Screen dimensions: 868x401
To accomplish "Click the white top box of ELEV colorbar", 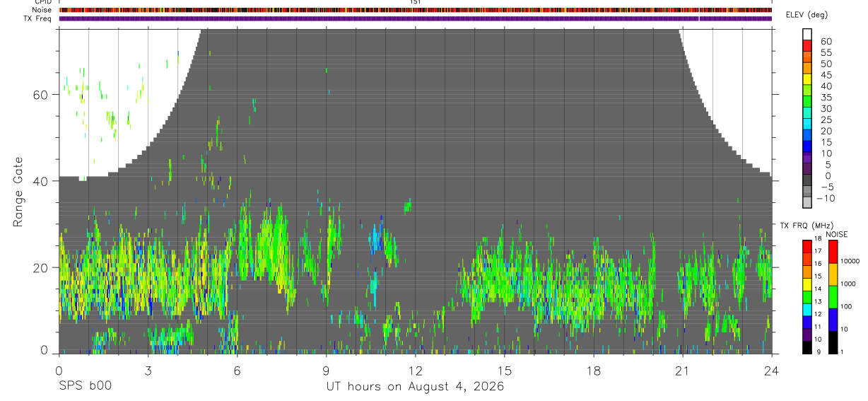I will point(807,35).
